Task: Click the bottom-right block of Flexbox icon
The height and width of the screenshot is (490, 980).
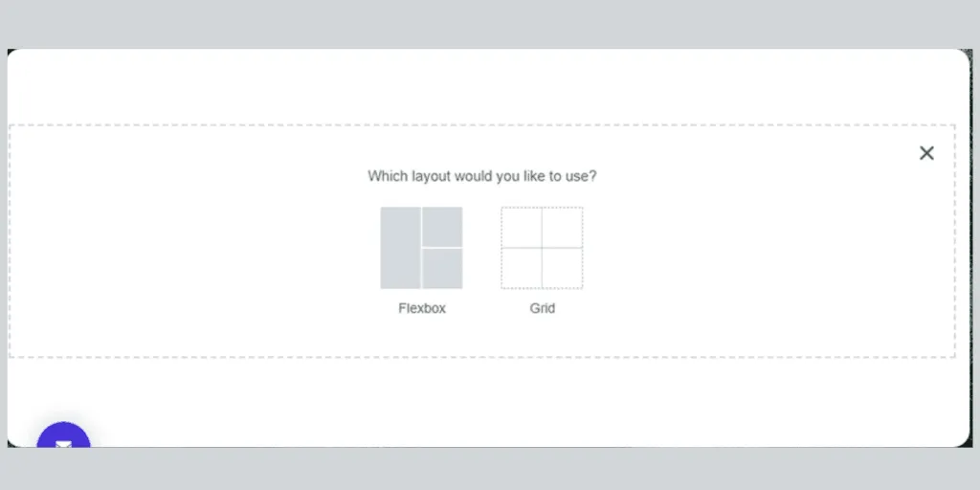Action: point(442,269)
